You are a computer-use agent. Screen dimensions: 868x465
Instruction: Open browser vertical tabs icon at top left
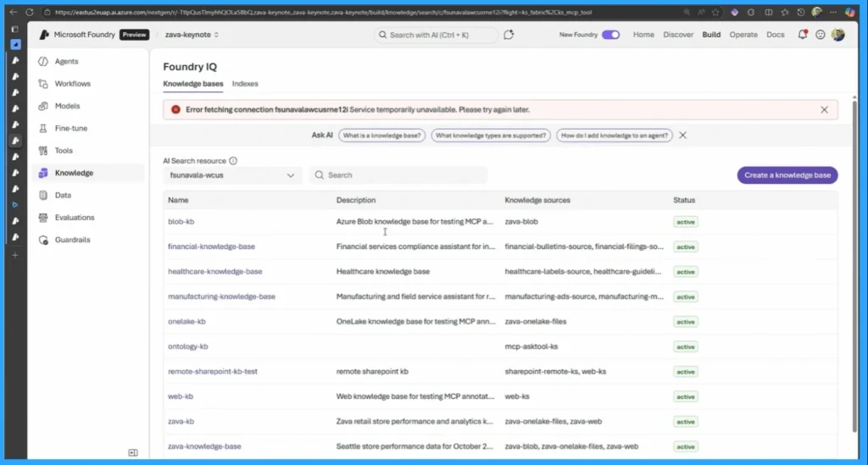pos(15,29)
